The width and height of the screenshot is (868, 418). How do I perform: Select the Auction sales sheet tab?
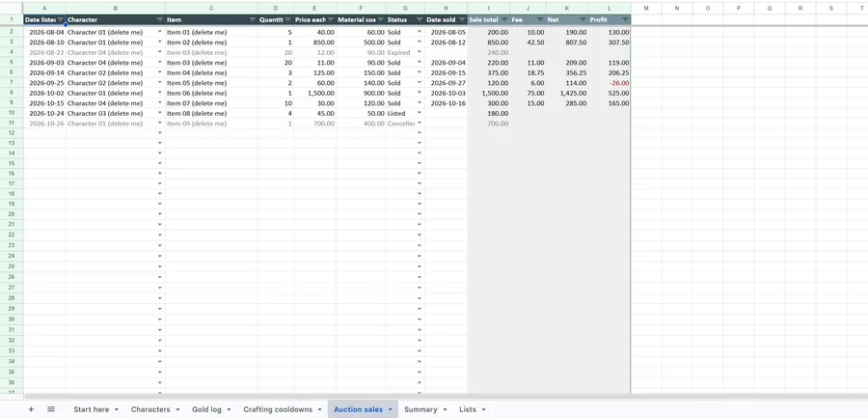click(x=358, y=409)
